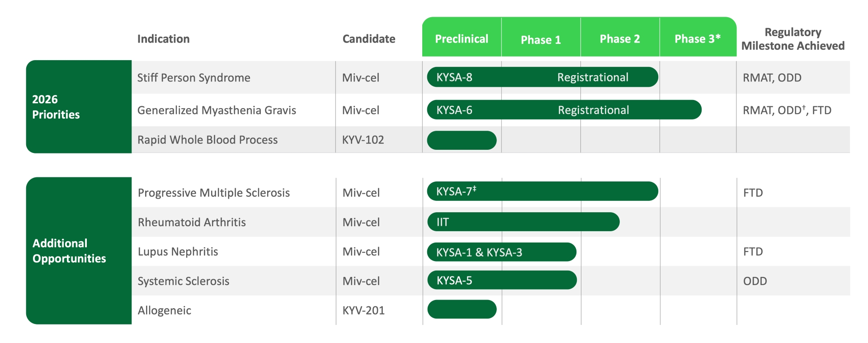Select the KYV-102 preclinical bar
The height and width of the screenshot is (343, 868).
pyautogui.click(x=462, y=140)
